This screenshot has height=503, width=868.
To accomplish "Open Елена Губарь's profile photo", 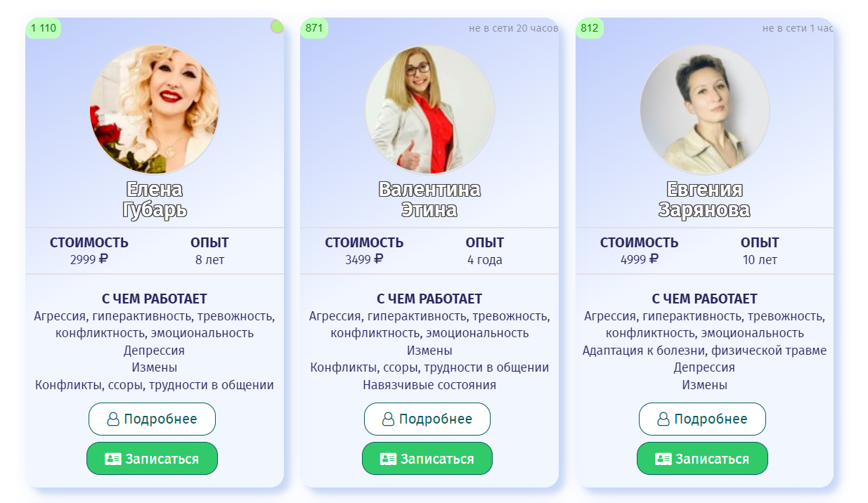I will pos(155,109).
